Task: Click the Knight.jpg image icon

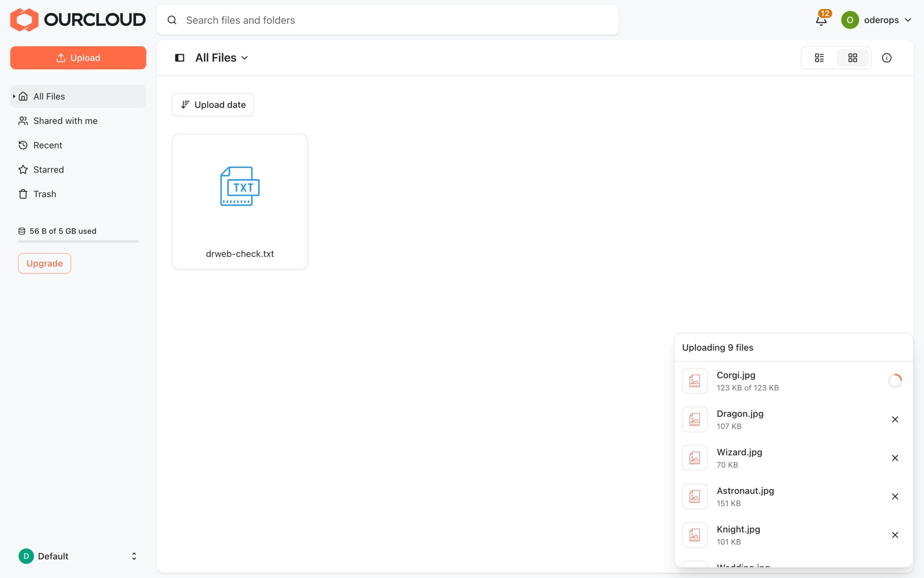Action: [x=694, y=535]
